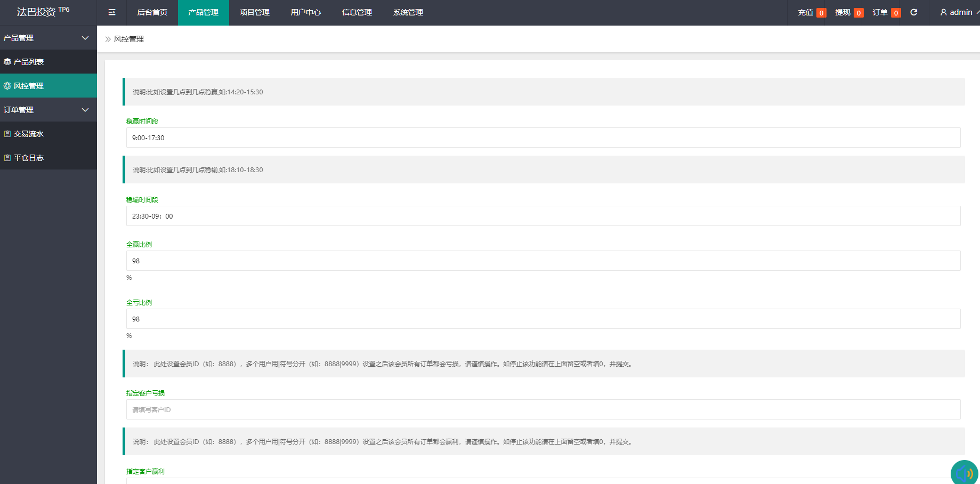Click the 指定客户亏损 customer ID field

543,409
